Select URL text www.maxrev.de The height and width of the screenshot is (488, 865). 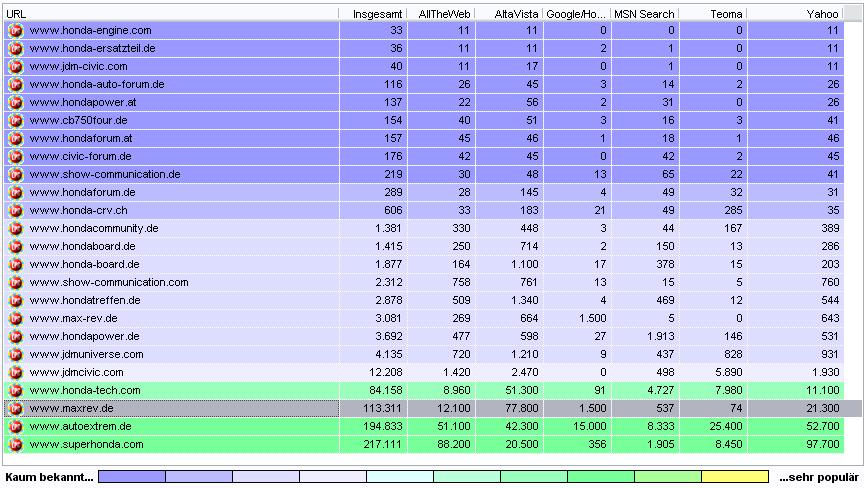72,409
